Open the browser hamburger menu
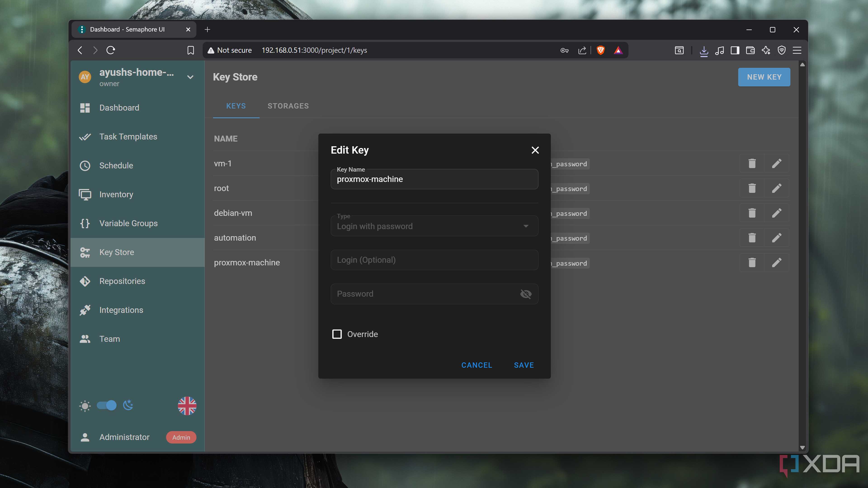Screen dimensions: 868x488 (797, 51)
